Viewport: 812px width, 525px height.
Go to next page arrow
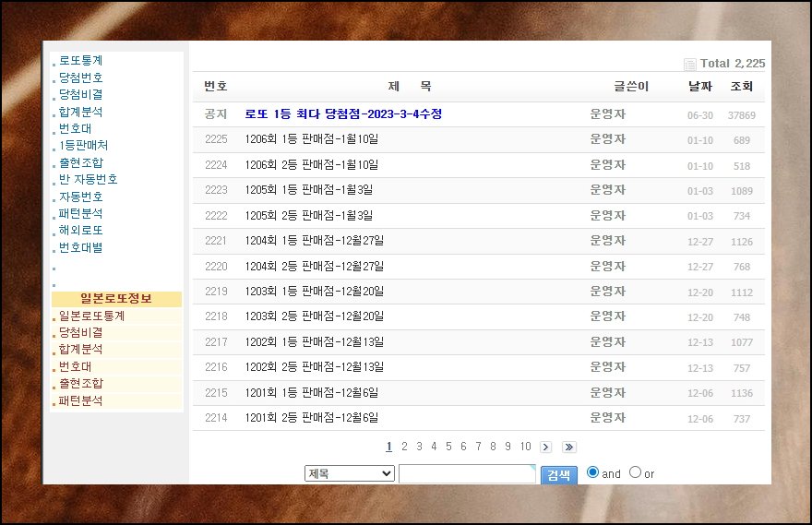pos(545,447)
